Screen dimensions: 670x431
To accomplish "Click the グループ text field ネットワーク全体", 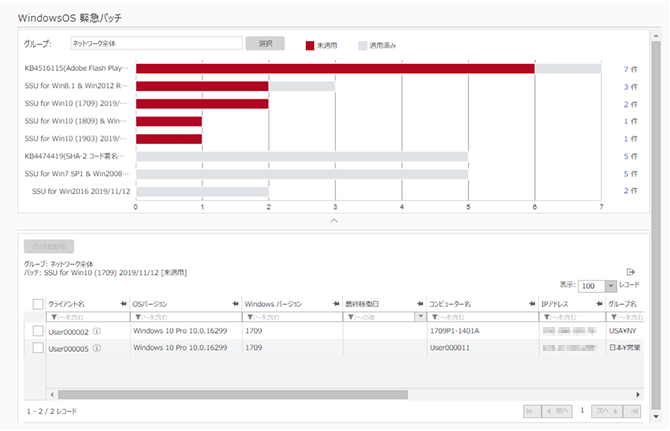I will coord(156,44).
